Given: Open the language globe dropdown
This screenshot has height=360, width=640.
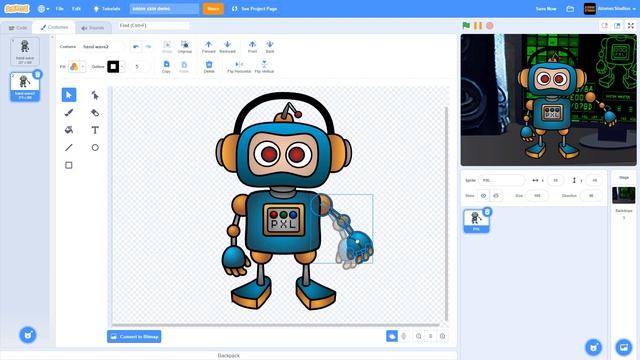Looking at the screenshot, I should click(x=43, y=9).
